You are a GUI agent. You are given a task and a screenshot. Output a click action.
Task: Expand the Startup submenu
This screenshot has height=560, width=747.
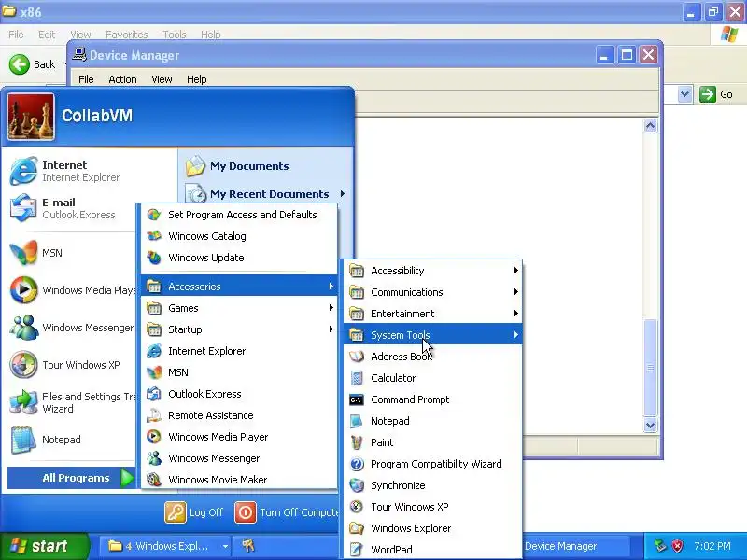pyautogui.click(x=239, y=329)
